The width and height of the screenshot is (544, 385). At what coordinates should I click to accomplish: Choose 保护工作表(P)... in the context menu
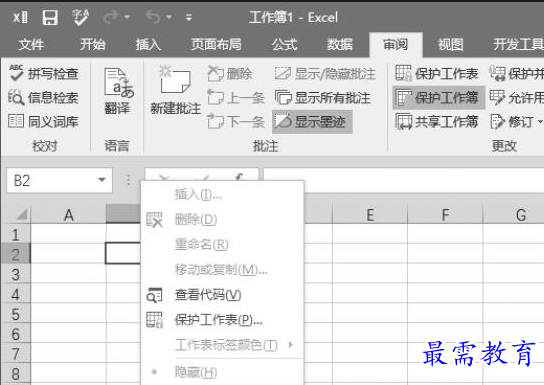coord(222,320)
